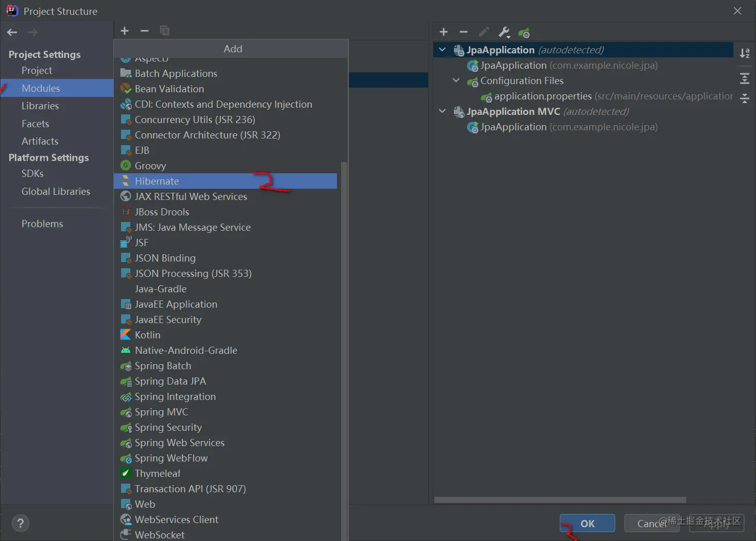Choose WebSocket in the Add list
Viewport: 756px width, 541px height.
pos(225,534)
